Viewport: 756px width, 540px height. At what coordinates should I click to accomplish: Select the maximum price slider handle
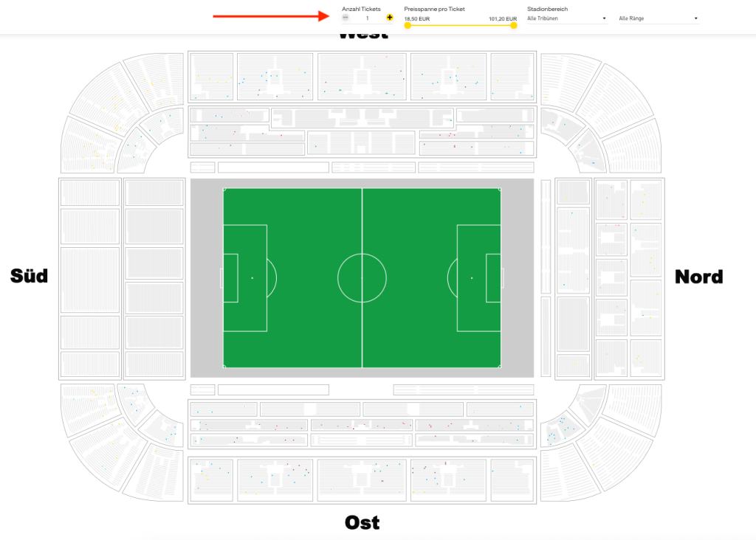514,26
